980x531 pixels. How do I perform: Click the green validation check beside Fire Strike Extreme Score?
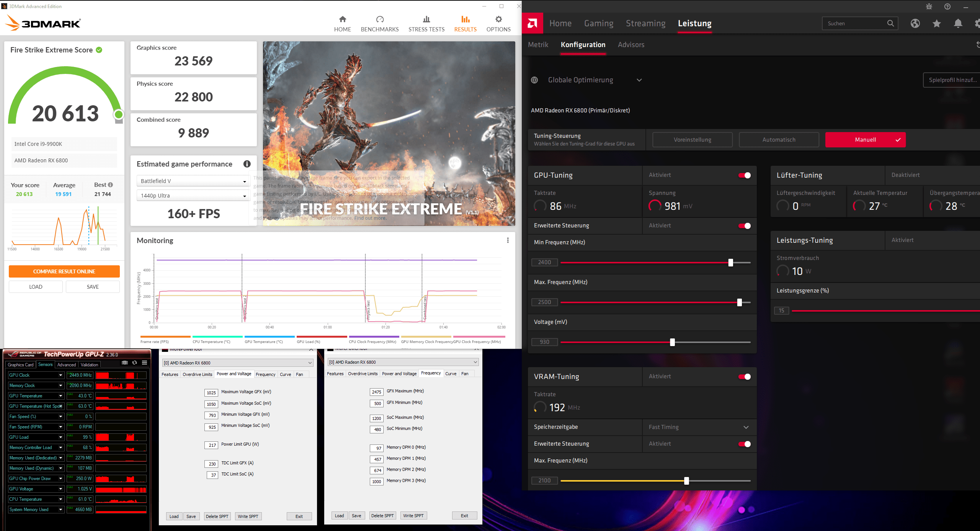(x=99, y=50)
